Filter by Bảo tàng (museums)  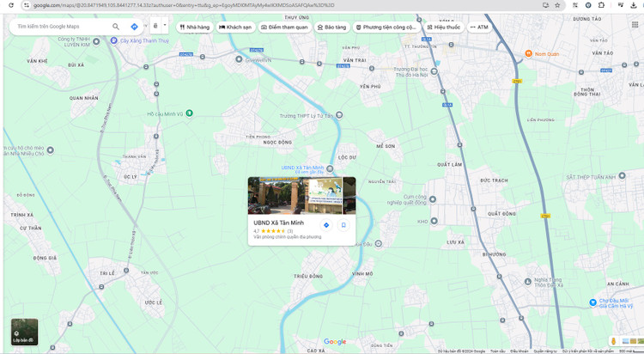pyautogui.click(x=331, y=27)
